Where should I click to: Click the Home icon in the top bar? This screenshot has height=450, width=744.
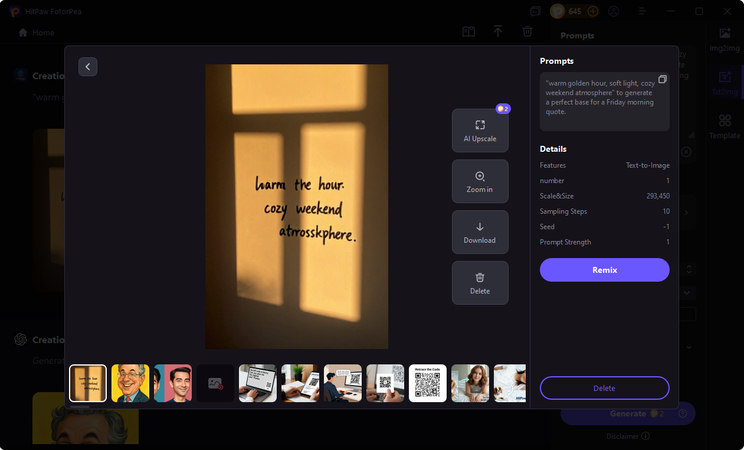[23, 32]
